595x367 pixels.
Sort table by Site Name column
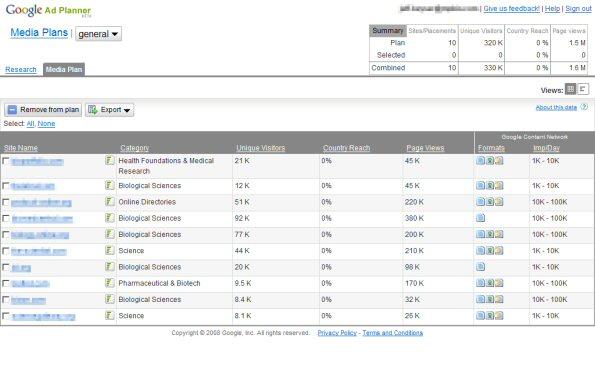point(21,148)
